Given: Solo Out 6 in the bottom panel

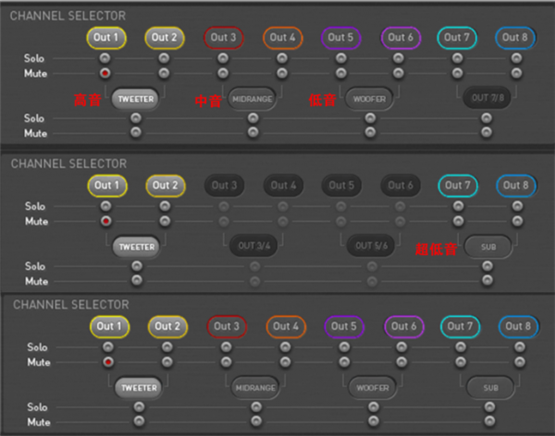Looking at the screenshot, I should [x=402, y=347].
